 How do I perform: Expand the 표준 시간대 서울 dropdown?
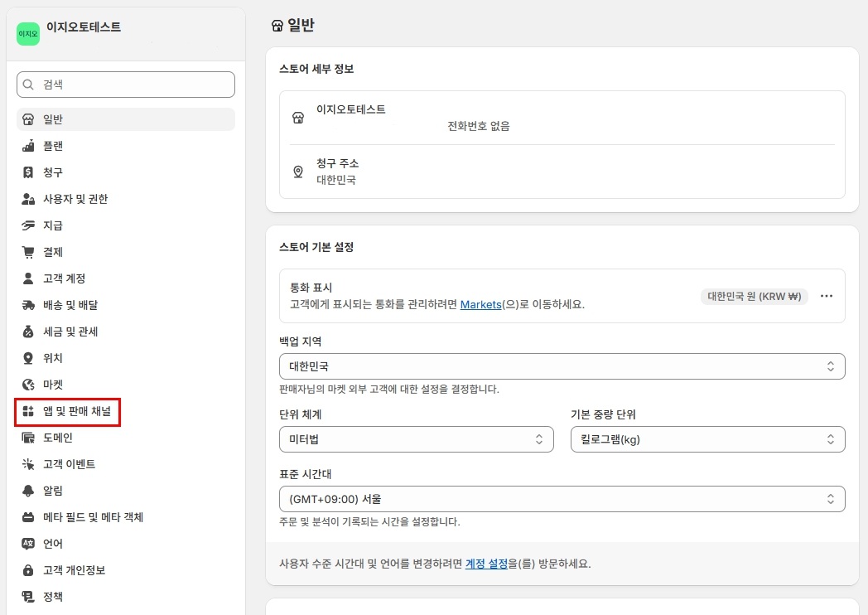(562, 499)
